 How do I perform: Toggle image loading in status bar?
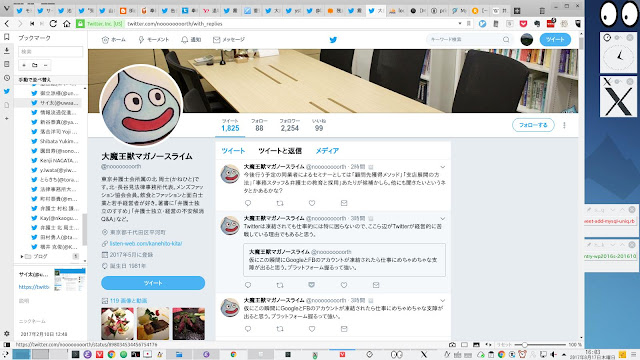click(476, 345)
